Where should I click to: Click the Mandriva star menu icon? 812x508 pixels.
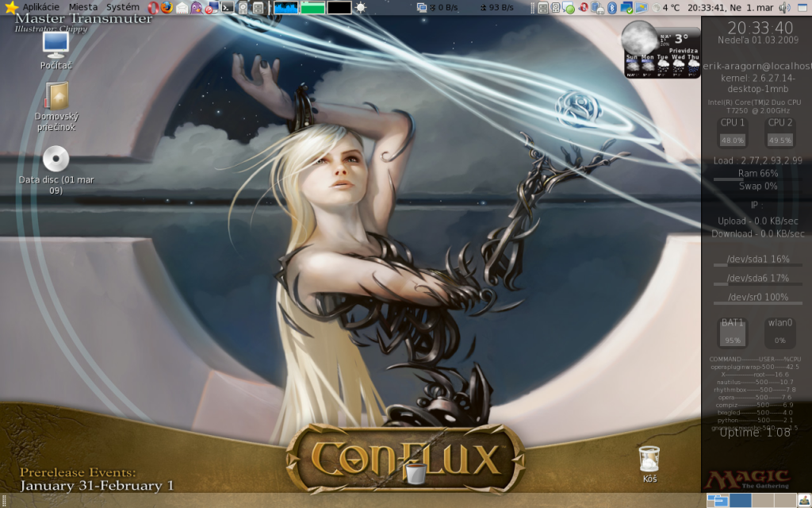click(x=11, y=7)
